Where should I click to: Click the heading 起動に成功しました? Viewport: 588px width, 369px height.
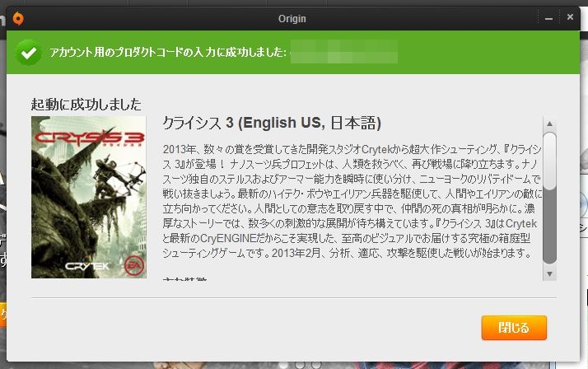pos(86,105)
